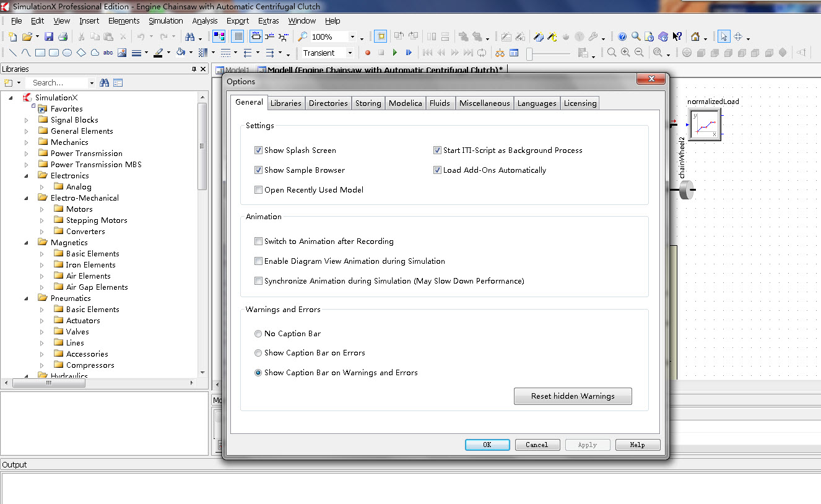The height and width of the screenshot is (504, 821).
Task: Expand the Valves subfolder
Action: point(42,332)
